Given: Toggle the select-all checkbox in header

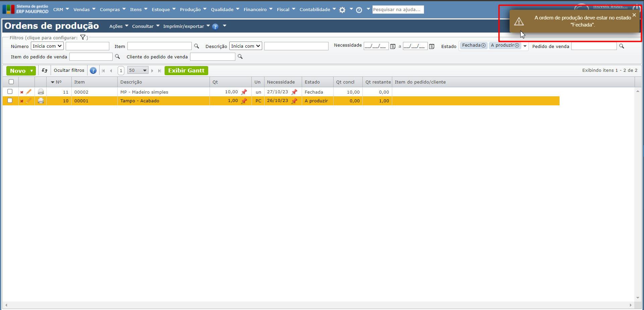Looking at the screenshot, I should [x=11, y=82].
